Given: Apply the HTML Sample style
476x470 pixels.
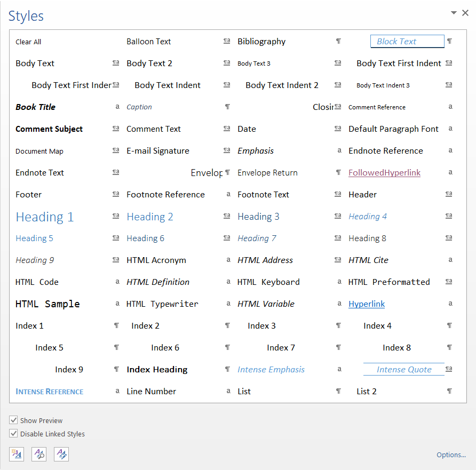Looking at the screenshot, I should [47, 304].
